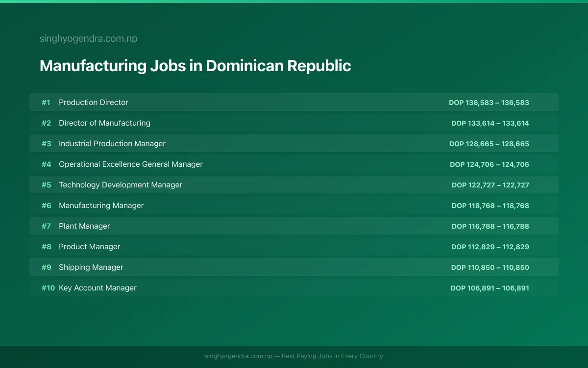This screenshot has width=588, height=368.
Task: Click salary DOP 122,727 – 122,727
Action: [490, 185]
